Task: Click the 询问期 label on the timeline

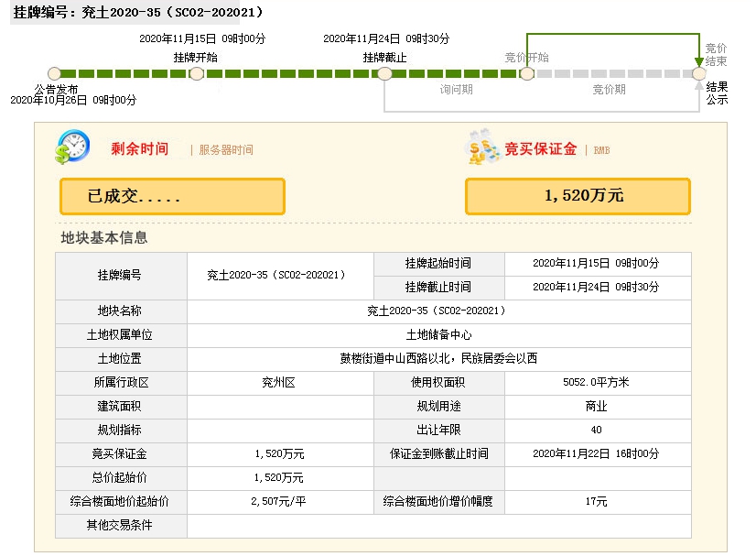Action: point(456,90)
